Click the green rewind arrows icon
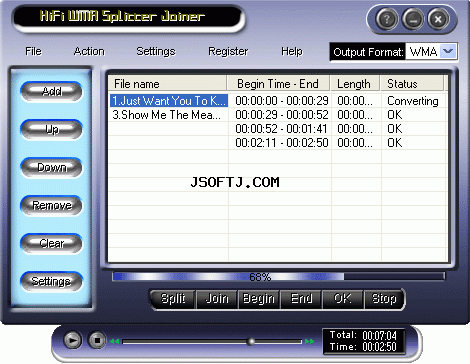This screenshot has width=470, height=364. [114, 341]
